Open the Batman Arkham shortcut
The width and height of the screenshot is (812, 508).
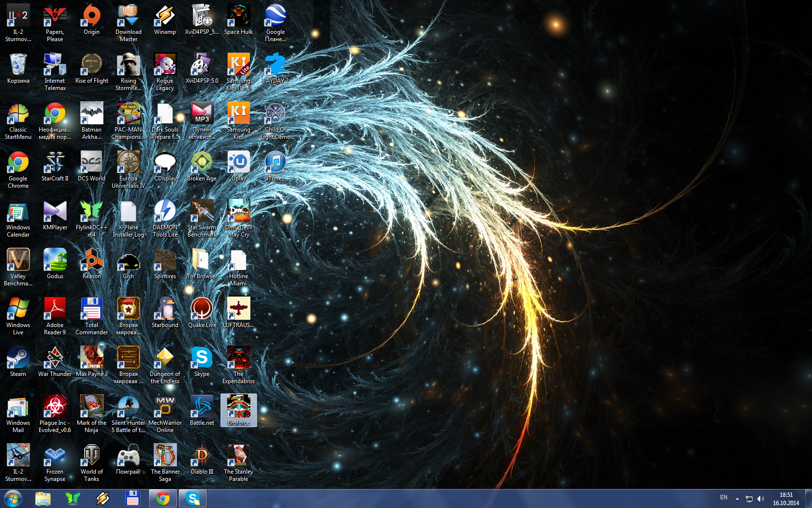(x=91, y=120)
